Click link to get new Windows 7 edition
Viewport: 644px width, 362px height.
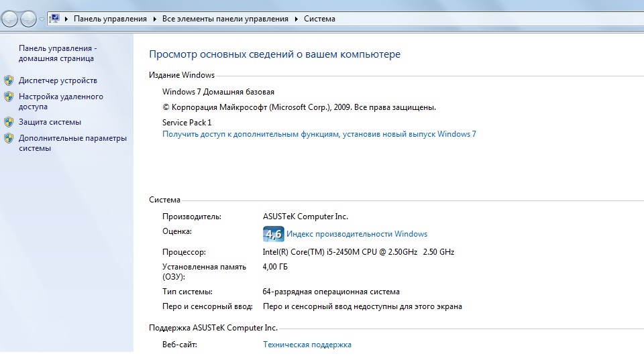pos(319,134)
